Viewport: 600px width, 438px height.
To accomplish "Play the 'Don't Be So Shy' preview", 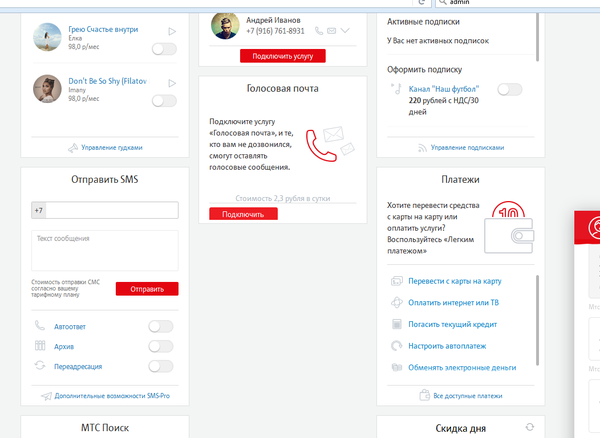I will pyautogui.click(x=172, y=83).
